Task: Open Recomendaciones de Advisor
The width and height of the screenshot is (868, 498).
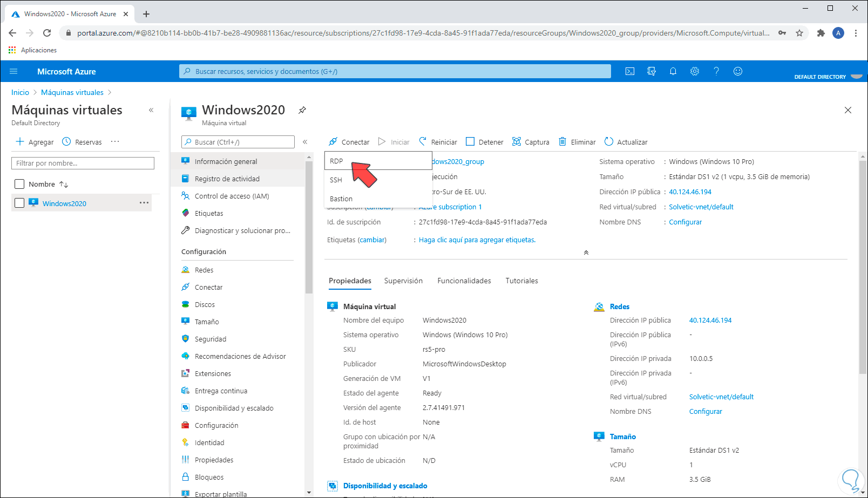Action: [x=238, y=356]
